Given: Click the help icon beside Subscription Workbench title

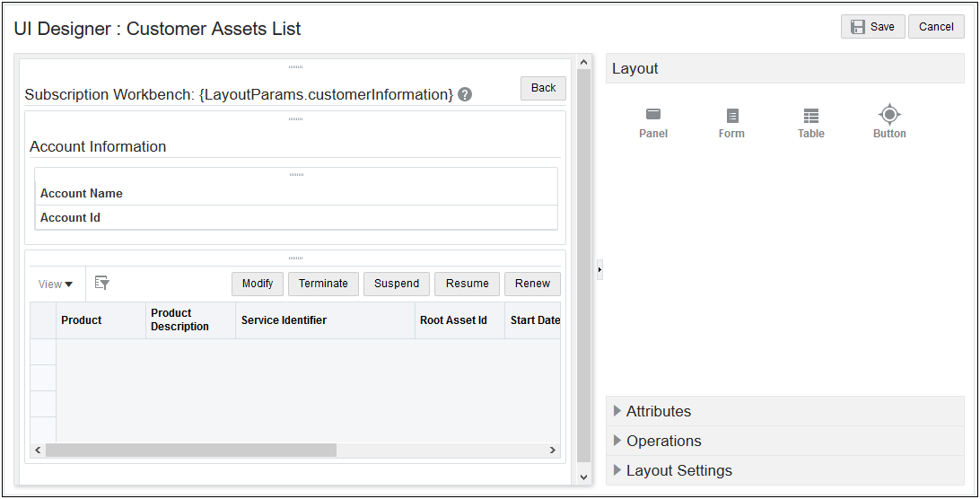Looking at the screenshot, I should click(465, 94).
